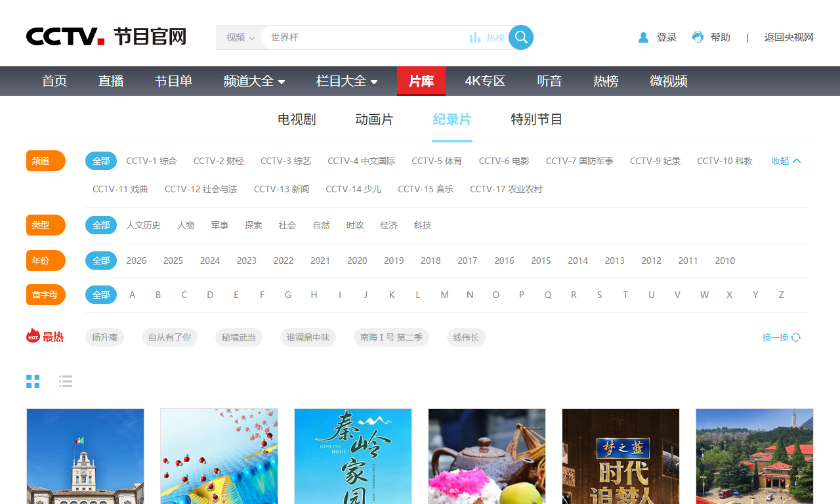Filter by CCTV-9 纪录 channel
This screenshot has width=840, height=504.
tap(656, 161)
